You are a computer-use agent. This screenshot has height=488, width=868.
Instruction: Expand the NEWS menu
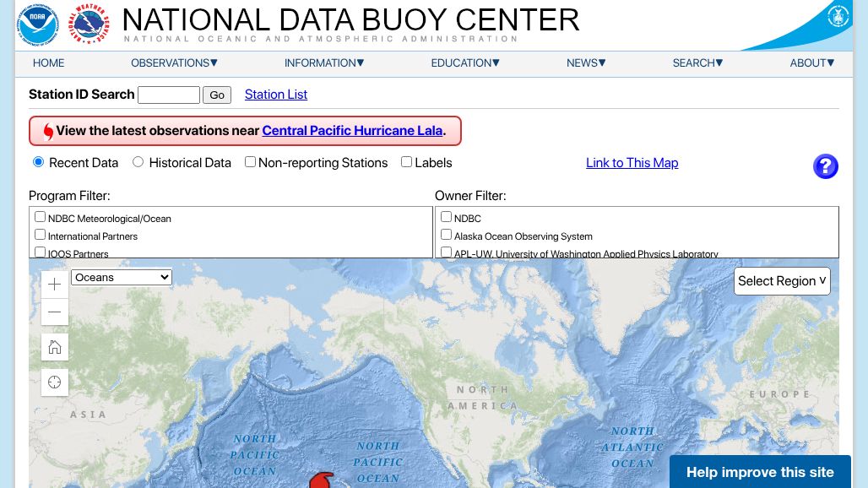[x=586, y=63]
